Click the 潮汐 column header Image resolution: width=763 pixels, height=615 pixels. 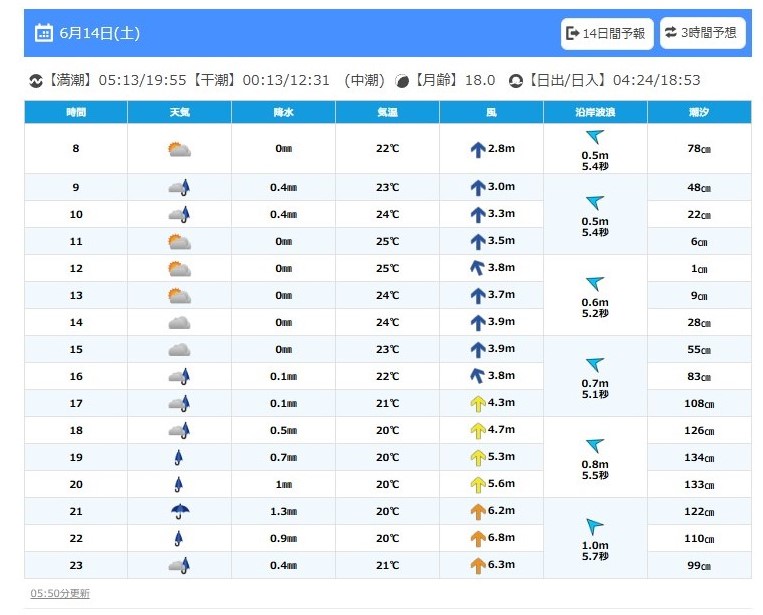click(699, 112)
